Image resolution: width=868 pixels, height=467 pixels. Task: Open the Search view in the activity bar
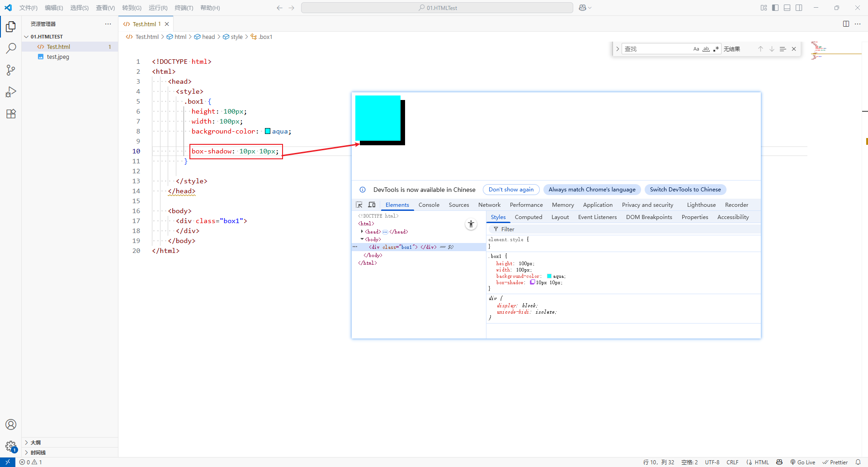11,48
